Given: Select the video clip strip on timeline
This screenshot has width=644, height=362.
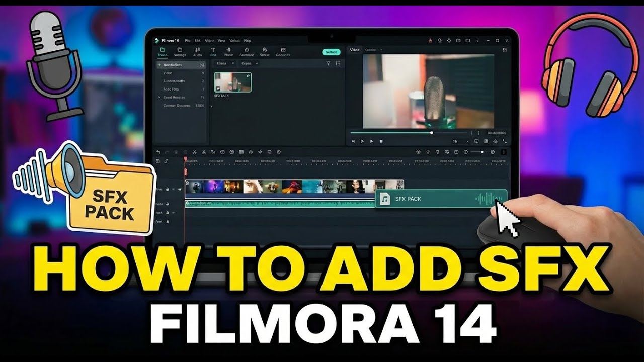Looking at the screenshot, I should coord(294,189).
